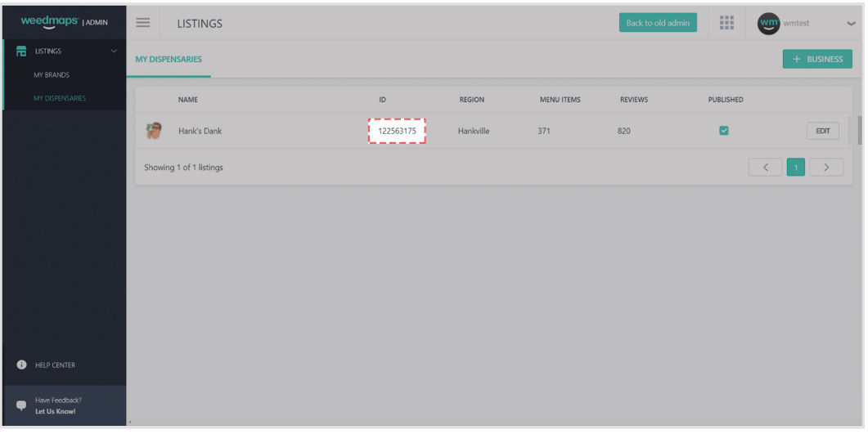The width and height of the screenshot is (868, 434).
Task: Click the Back to old admin button
Action: (657, 23)
